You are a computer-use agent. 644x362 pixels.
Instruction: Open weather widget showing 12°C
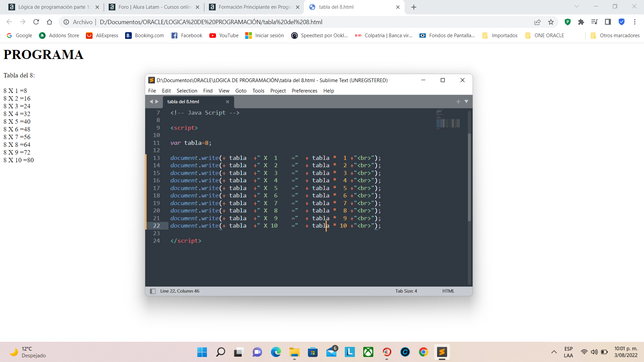28,352
